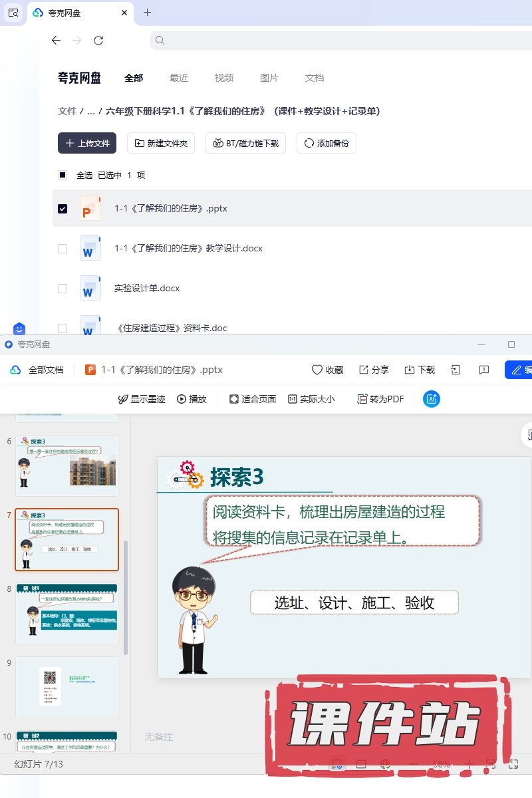Check the 教学设计.docx file checkbox
The width and height of the screenshot is (532, 798).
(63, 249)
